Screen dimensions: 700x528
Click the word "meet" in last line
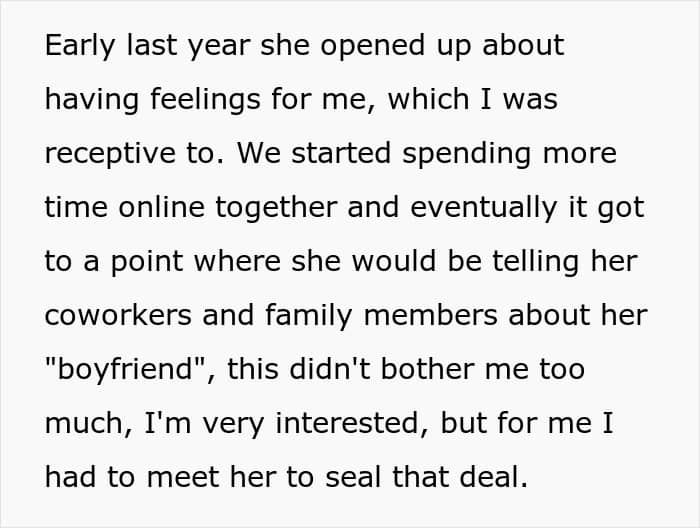183,478
